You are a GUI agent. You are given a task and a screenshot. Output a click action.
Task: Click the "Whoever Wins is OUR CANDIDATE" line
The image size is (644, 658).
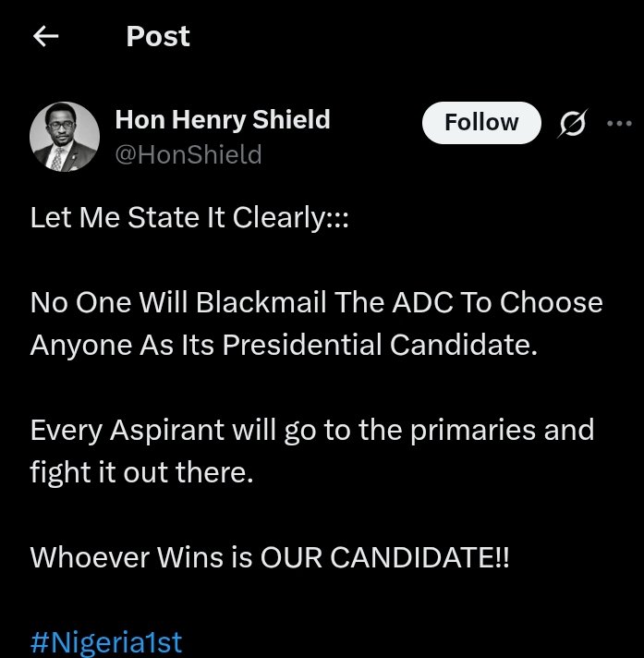[269, 557]
